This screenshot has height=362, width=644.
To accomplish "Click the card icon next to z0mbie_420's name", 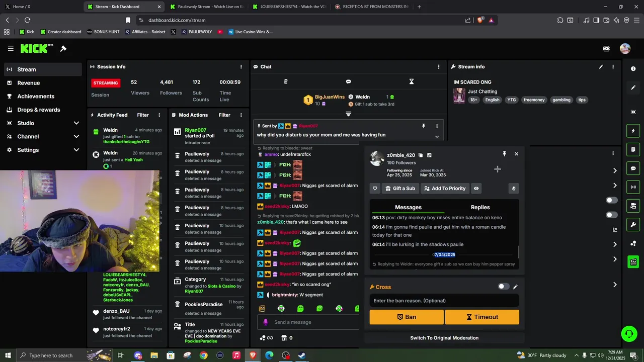I will (x=429, y=155).
